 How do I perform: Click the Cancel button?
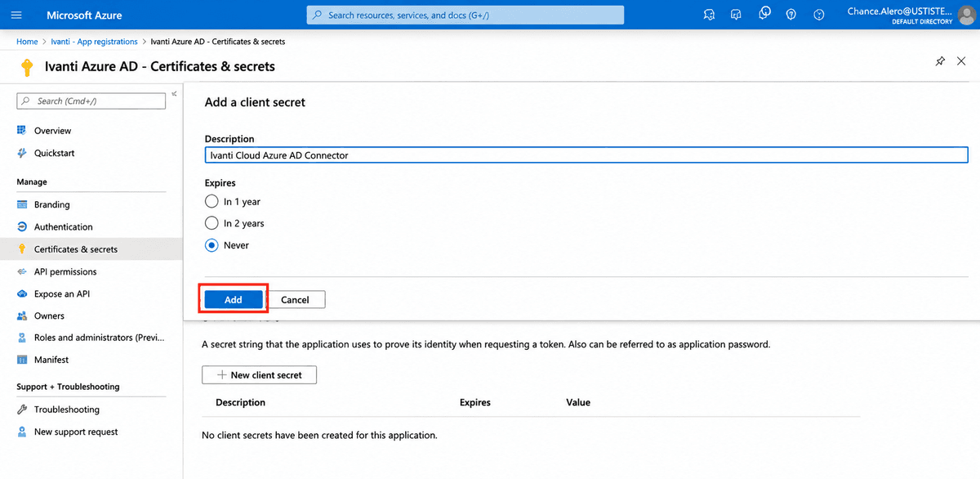point(296,300)
